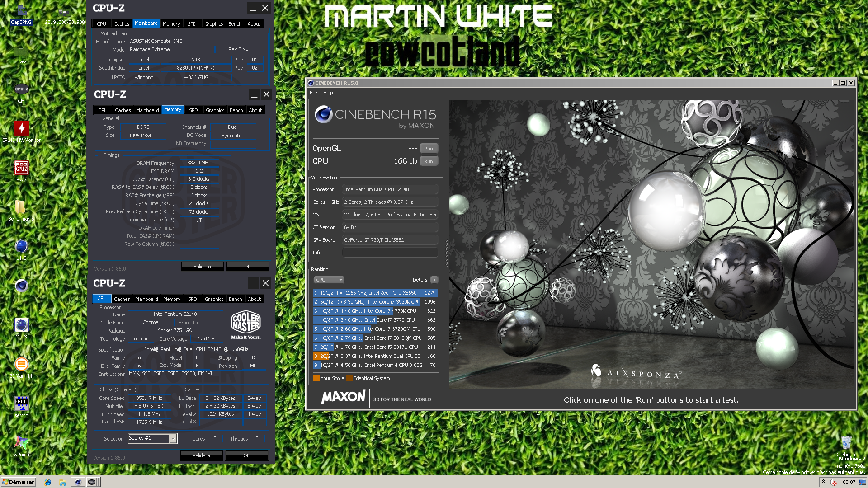Select ranking row Intel Pentium Dual CPU E2
The height and width of the screenshot is (488, 868).
375,356
